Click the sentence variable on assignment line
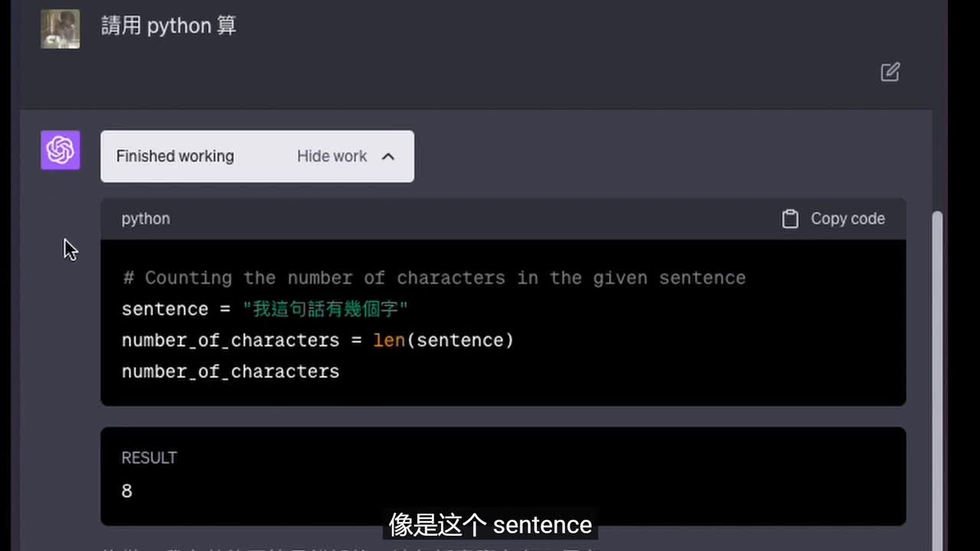This screenshot has width=980, height=551. (165, 309)
